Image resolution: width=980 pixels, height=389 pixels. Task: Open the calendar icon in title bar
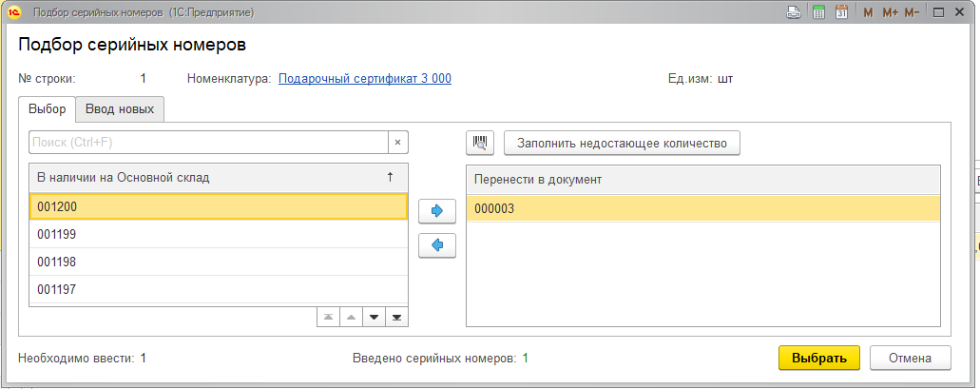[x=842, y=12]
